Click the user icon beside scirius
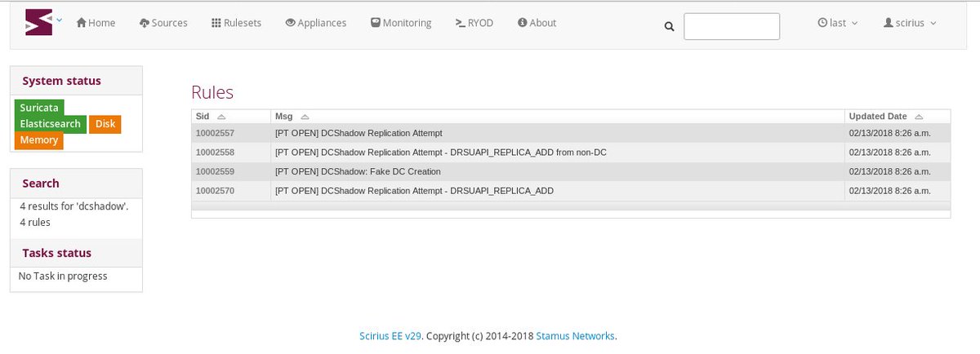The image size is (980, 354). click(x=889, y=23)
